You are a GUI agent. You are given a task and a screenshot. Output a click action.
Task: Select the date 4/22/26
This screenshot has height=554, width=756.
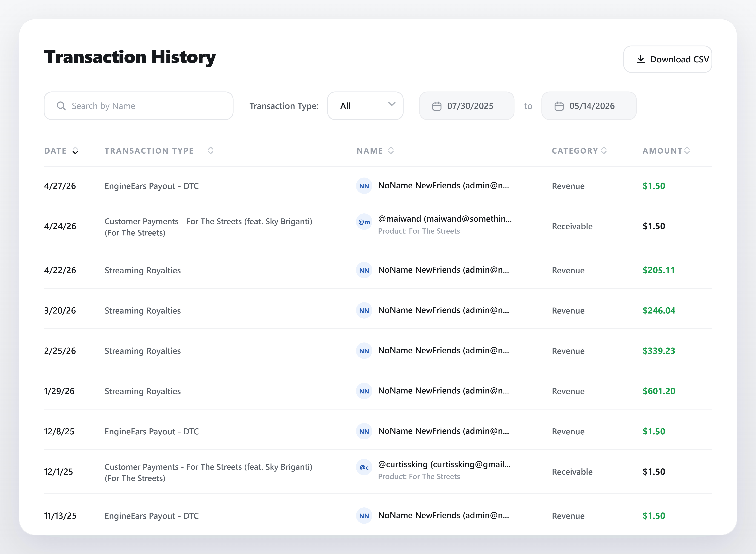[60, 270]
